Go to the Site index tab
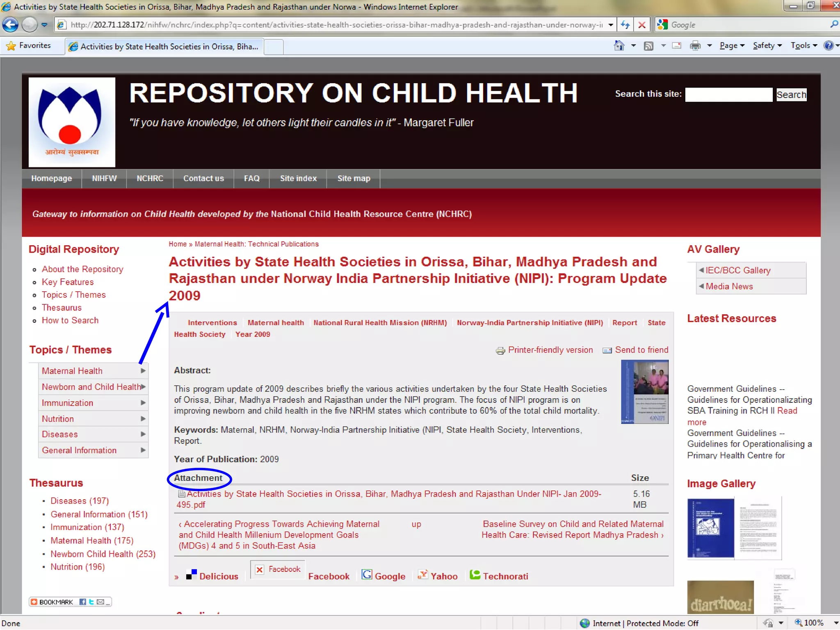 pos(298,178)
